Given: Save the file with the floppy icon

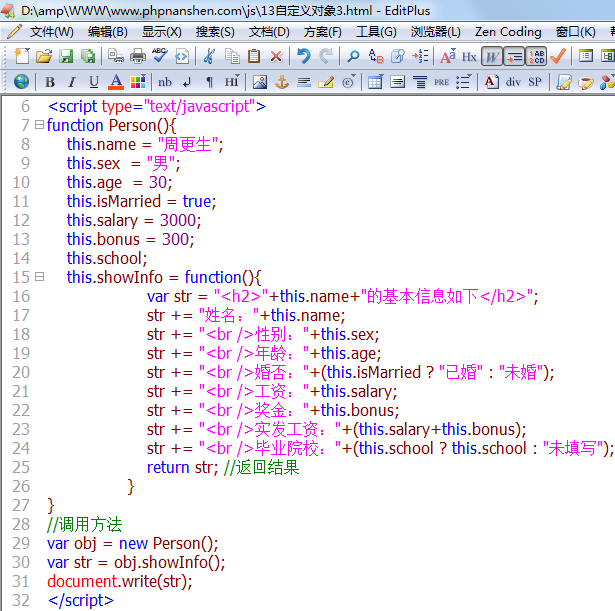Looking at the screenshot, I should coord(66,56).
